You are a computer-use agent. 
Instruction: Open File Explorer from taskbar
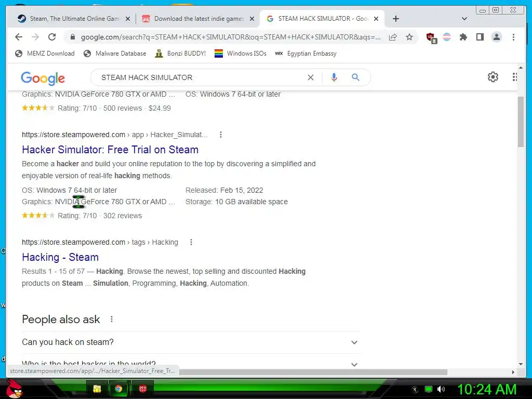[97, 389]
